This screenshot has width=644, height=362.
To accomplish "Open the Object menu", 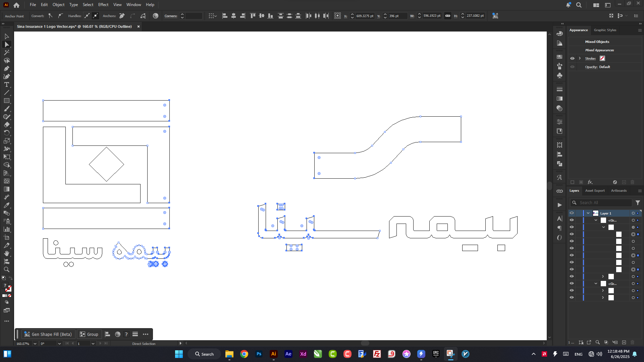I will coord(58,5).
